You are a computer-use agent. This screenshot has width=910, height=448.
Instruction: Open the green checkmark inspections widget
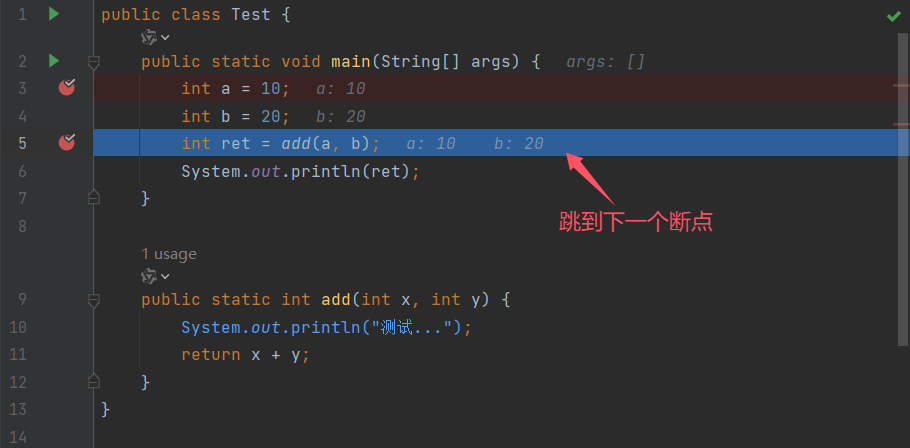(894, 16)
